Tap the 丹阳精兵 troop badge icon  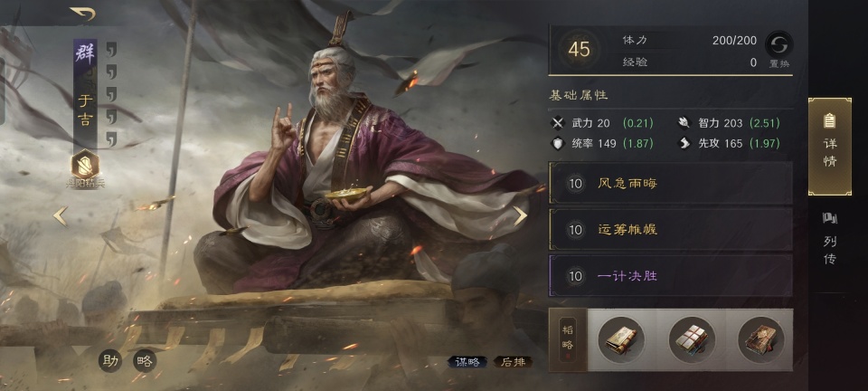pos(85,165)
